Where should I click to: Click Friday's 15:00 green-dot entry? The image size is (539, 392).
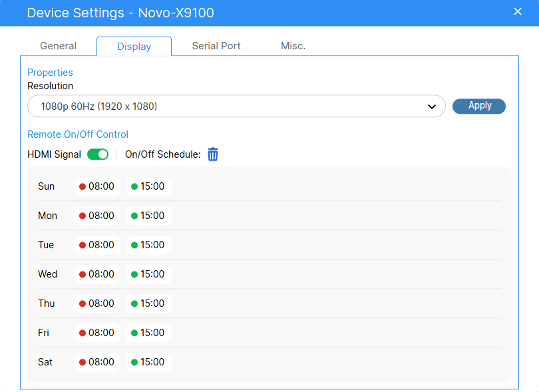148,333
